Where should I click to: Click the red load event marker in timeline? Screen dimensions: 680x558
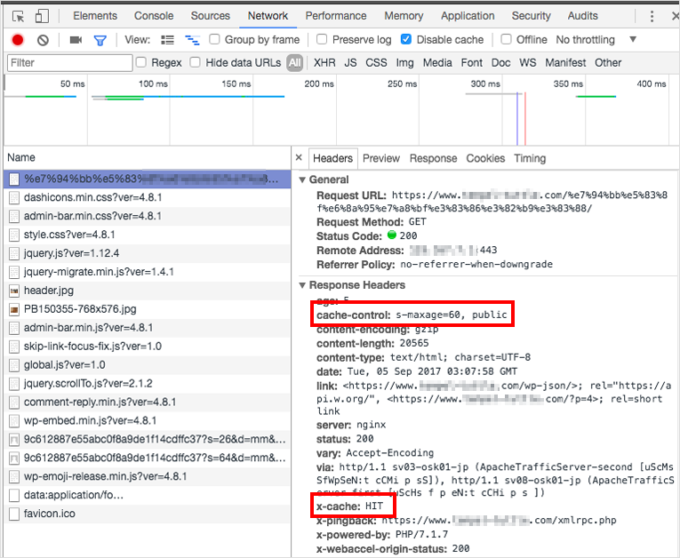pyautogui.click(x=525, y=118)
